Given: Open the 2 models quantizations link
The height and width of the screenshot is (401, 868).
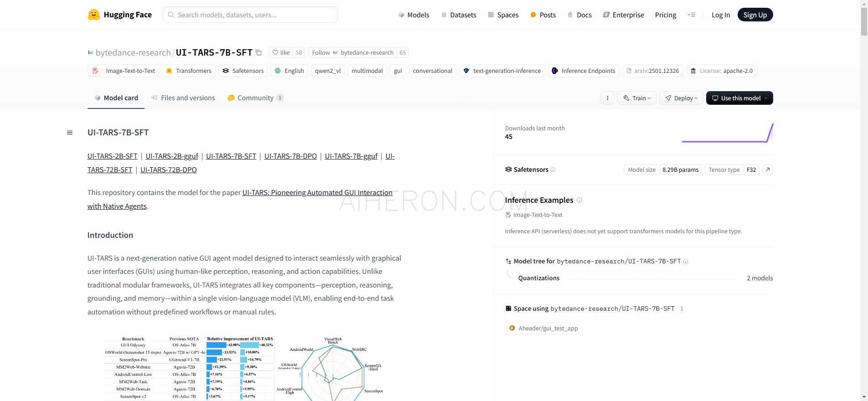Looking at the screenshot, I should coord(759,278).
